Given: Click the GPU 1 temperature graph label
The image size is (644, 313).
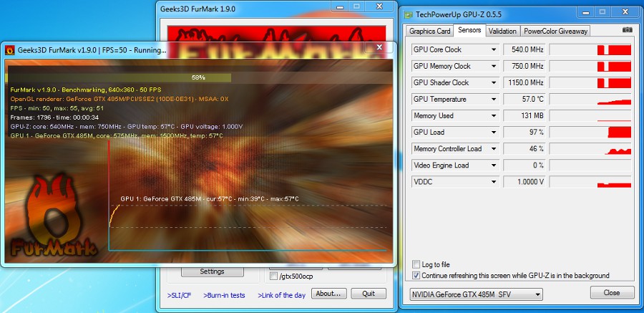Looking at the screenshot, I should point(210,199).
